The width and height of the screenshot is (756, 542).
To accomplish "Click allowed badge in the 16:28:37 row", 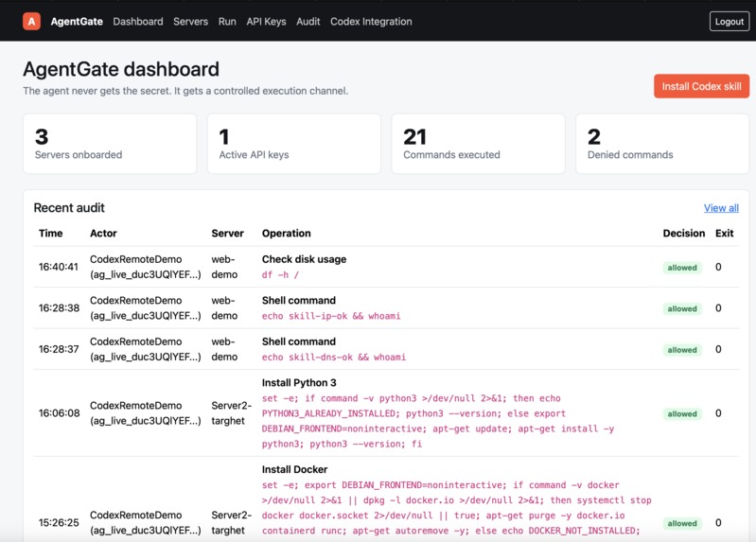I will click(682, 350).
